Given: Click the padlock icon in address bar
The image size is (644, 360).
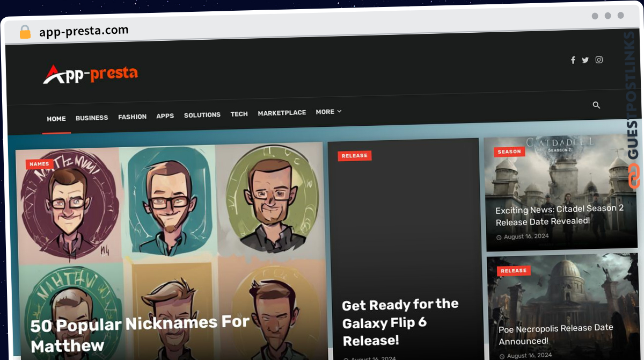Looking at the screenshot, I should coord(25,32).
